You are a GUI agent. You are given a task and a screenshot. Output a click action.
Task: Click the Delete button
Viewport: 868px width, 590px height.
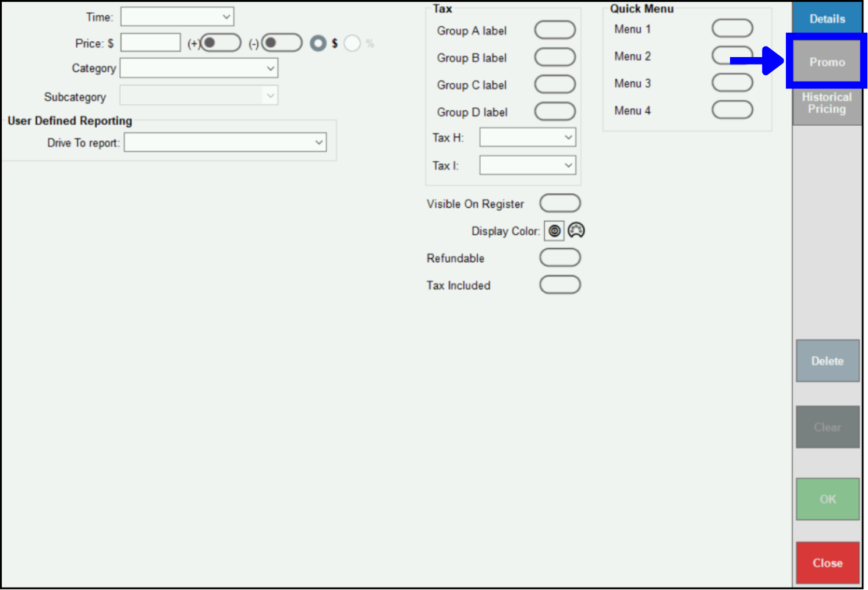click(827, 361)
